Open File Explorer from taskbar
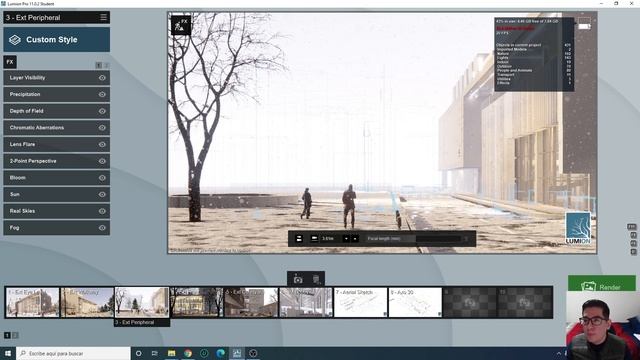This screenshot has width=640, height=360. click(x=171, y=353)
